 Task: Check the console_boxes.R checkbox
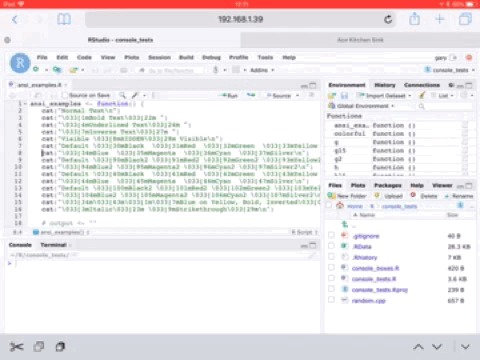(331, 267)
